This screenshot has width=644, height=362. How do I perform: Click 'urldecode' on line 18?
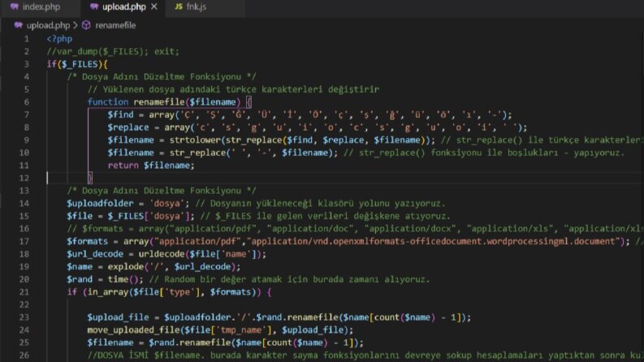pos(162,254)
